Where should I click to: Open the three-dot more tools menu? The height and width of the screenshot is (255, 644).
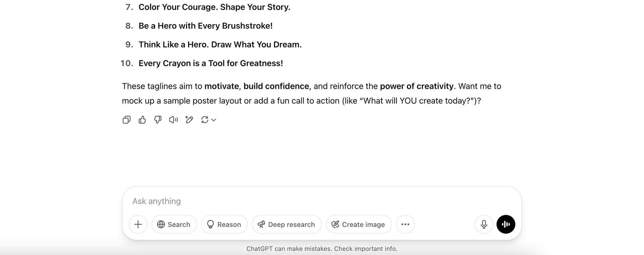point(405,224)
